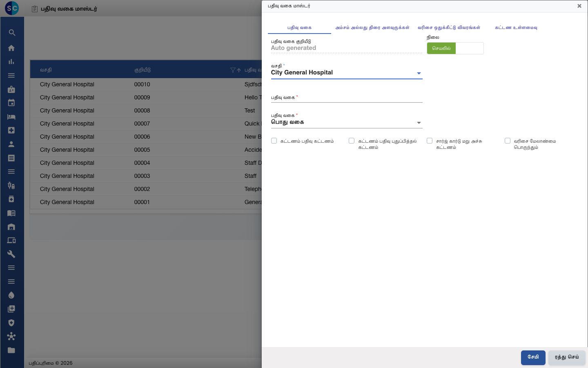Open the wrench maintenance icon
Image resolution: width=588 pixels, height=368 pixels.
pos(11,254)
